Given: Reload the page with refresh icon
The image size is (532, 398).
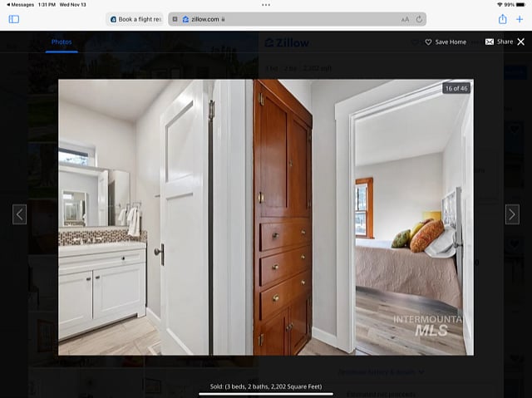Looking at the screenshot, I should coord(419,19).
